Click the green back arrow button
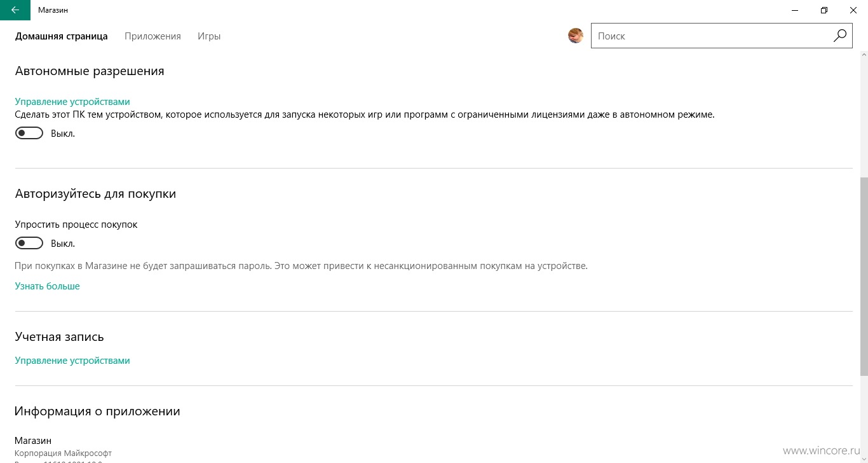 [15, 10]
